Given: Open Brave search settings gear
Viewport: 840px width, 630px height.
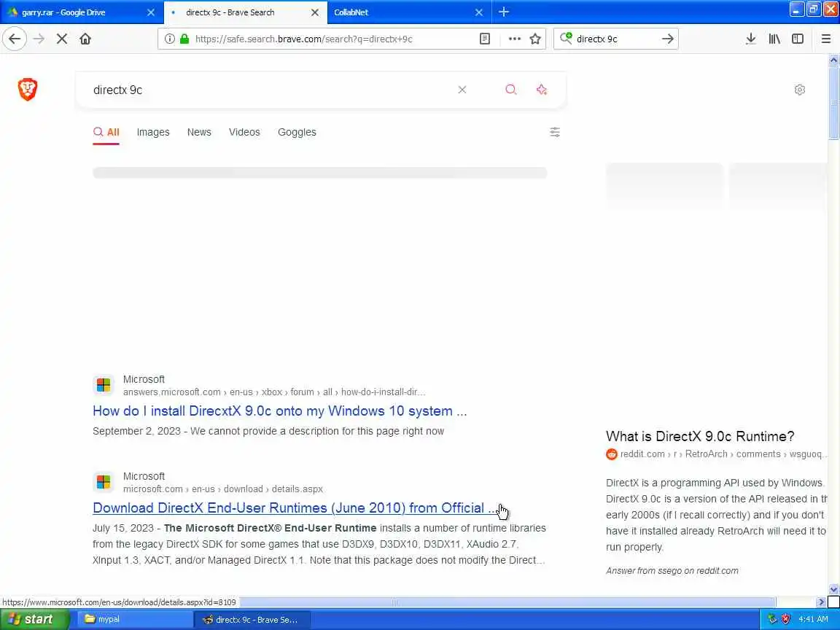Looking at the screenshot, I should pyautogui.click(x=799, y=90).
